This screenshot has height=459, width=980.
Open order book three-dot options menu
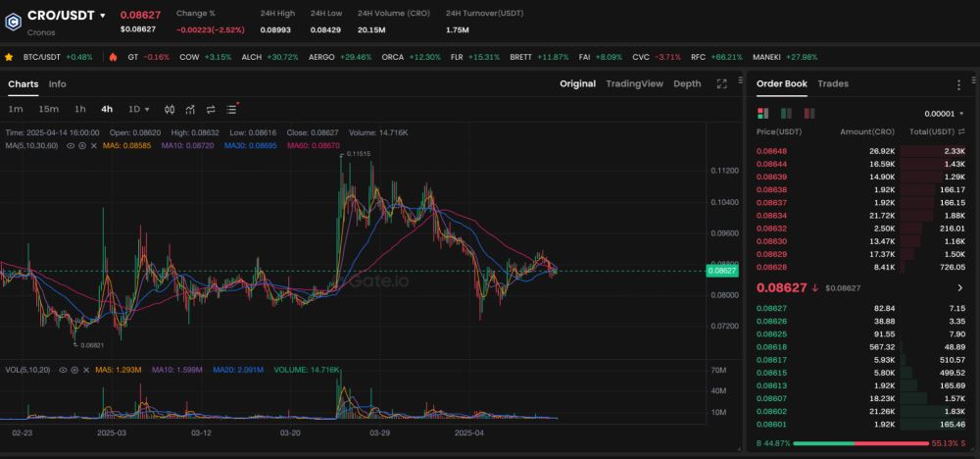pos(958,85)
